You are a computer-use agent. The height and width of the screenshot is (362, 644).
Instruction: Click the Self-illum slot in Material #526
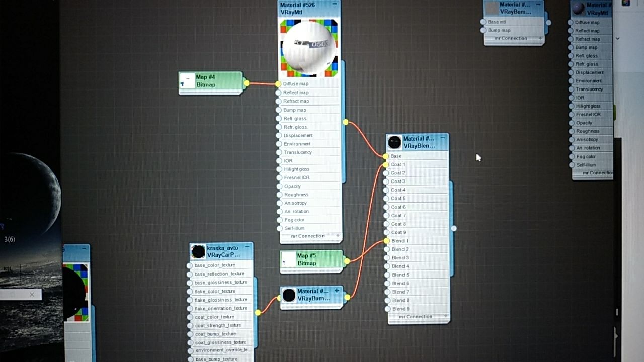[310, 228]
